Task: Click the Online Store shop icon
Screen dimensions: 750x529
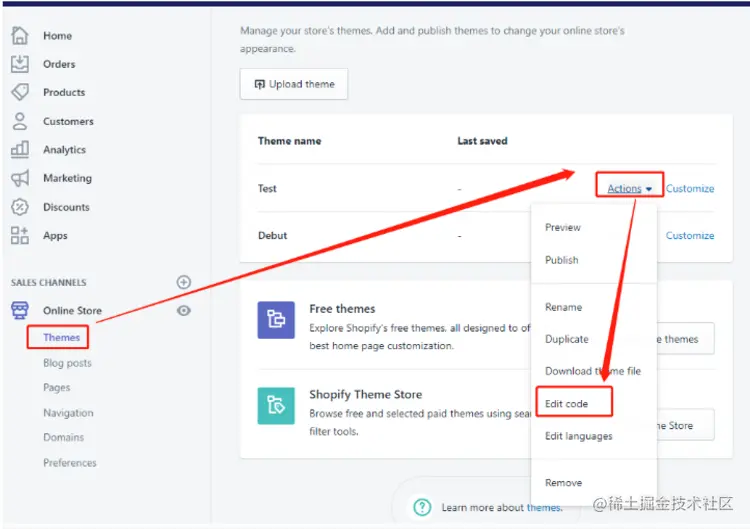Action: tap(20, 310)
